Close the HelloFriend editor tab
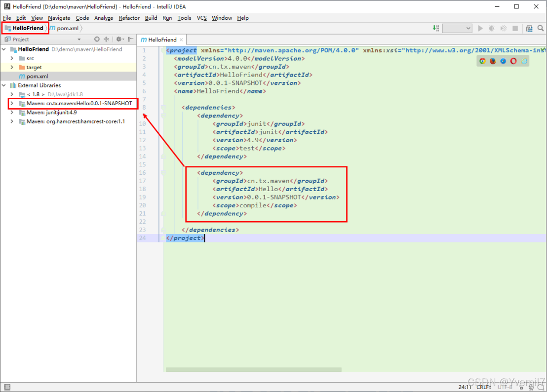 coord(181,40)
